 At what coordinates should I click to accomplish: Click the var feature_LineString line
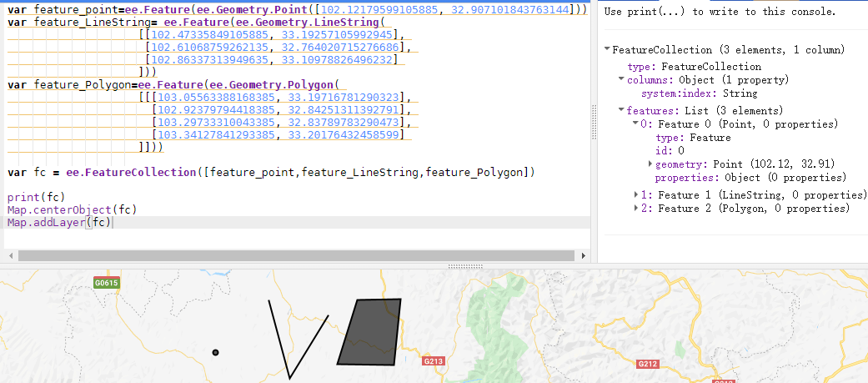196,23
